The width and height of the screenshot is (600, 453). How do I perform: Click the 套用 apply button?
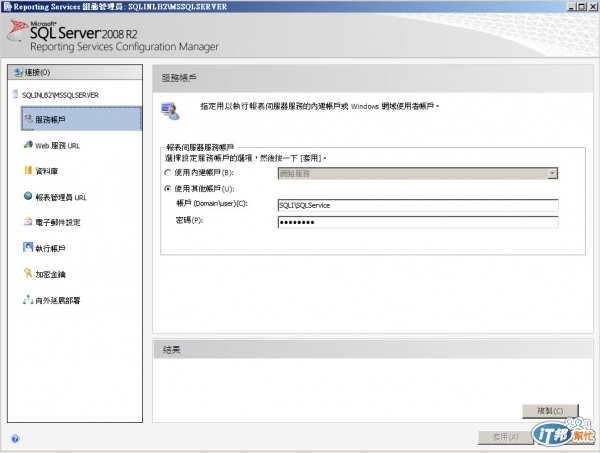point(505,437)
